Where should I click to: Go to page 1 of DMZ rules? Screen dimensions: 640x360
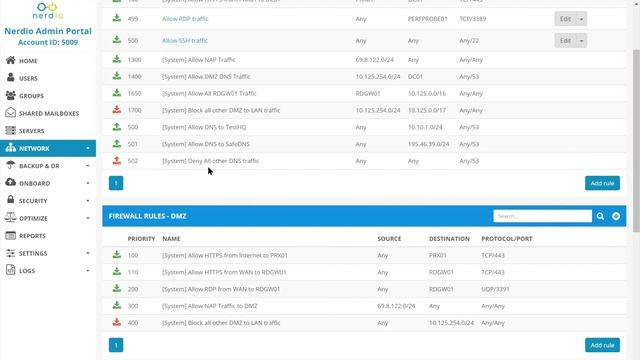tap(116, 345)
